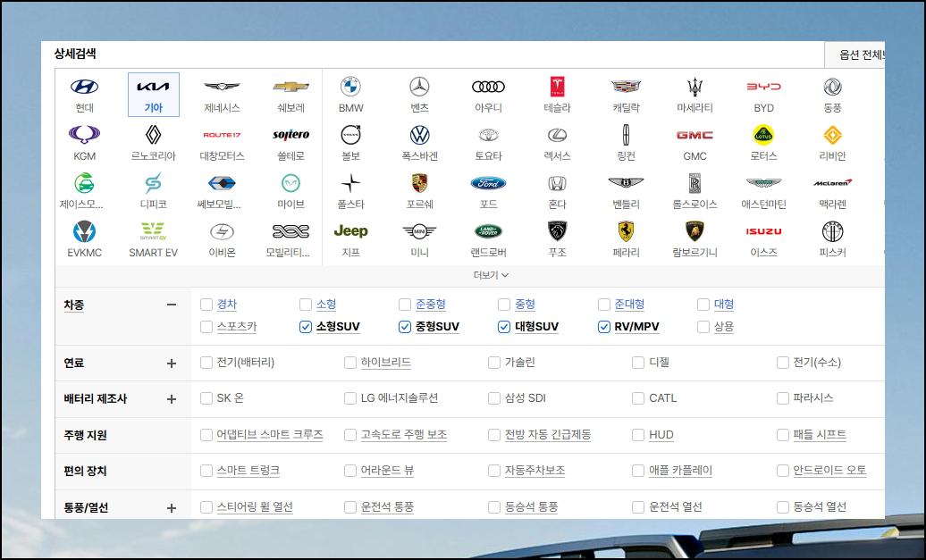Click the 어댑티브 스마트 크루즈 link

(270, 435)
